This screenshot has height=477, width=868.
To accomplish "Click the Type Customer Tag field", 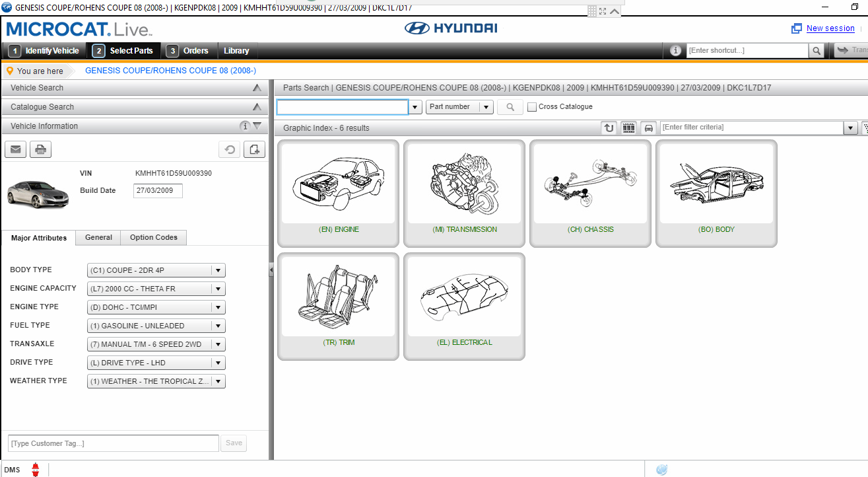I will [x=113, y=443].
